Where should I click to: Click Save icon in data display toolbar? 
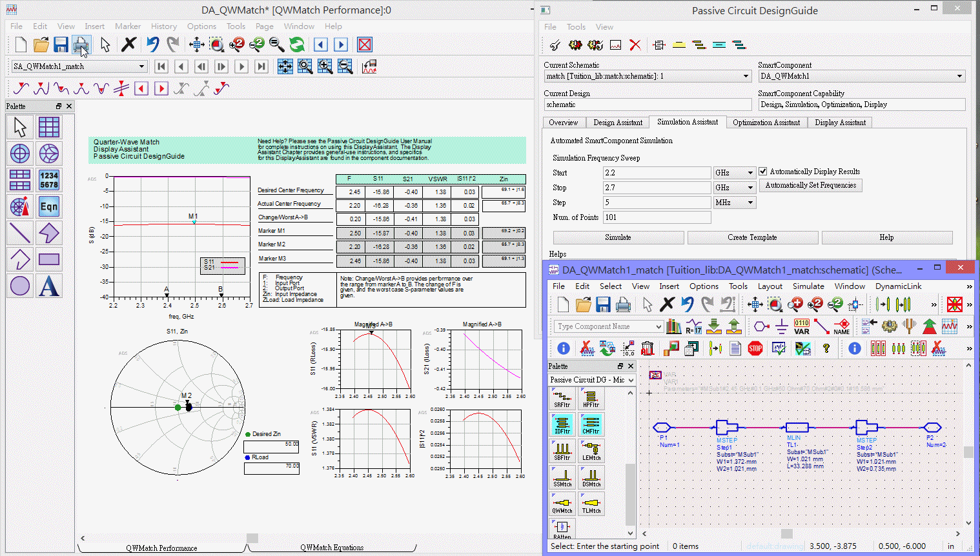[61, 45]
